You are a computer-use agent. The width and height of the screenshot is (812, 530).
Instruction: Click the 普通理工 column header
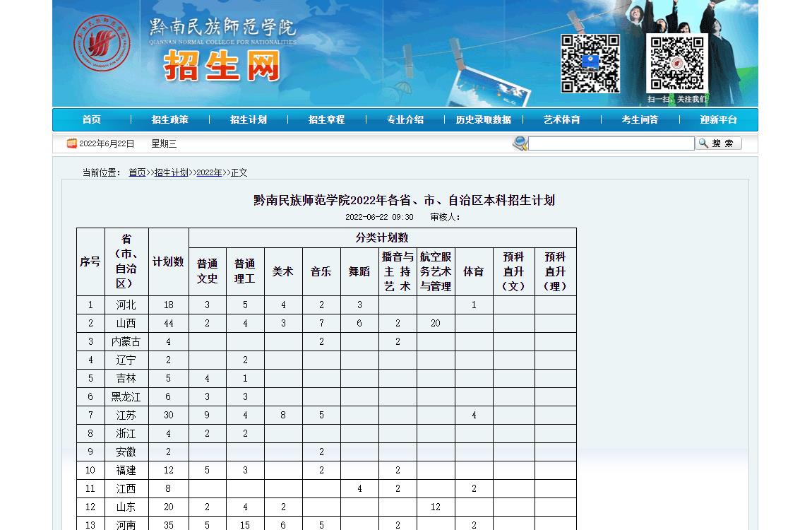[245, 271]
